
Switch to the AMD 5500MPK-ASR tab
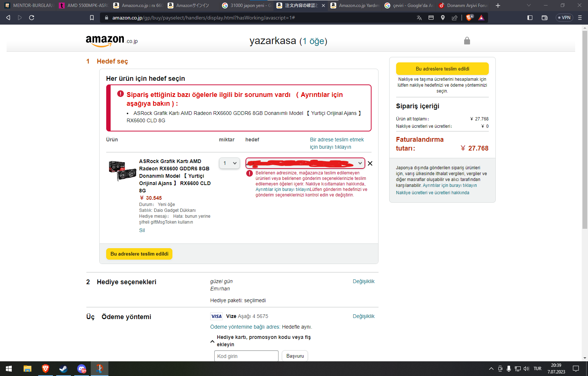click(x=83, y=6)
